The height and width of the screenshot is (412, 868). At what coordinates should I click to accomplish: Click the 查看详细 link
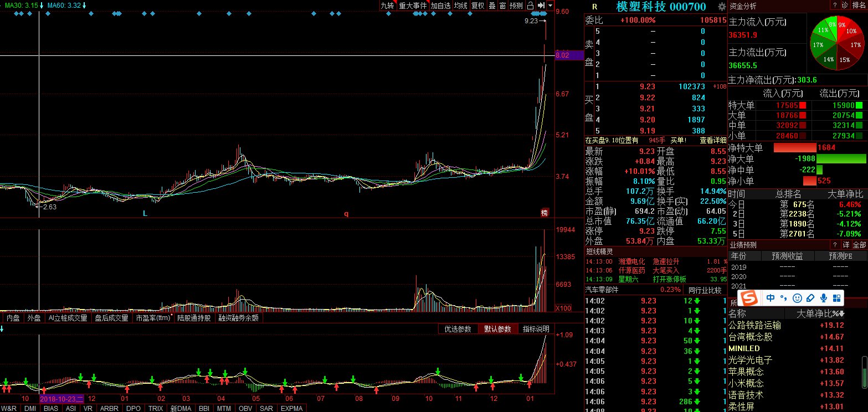tap(712, 140)
